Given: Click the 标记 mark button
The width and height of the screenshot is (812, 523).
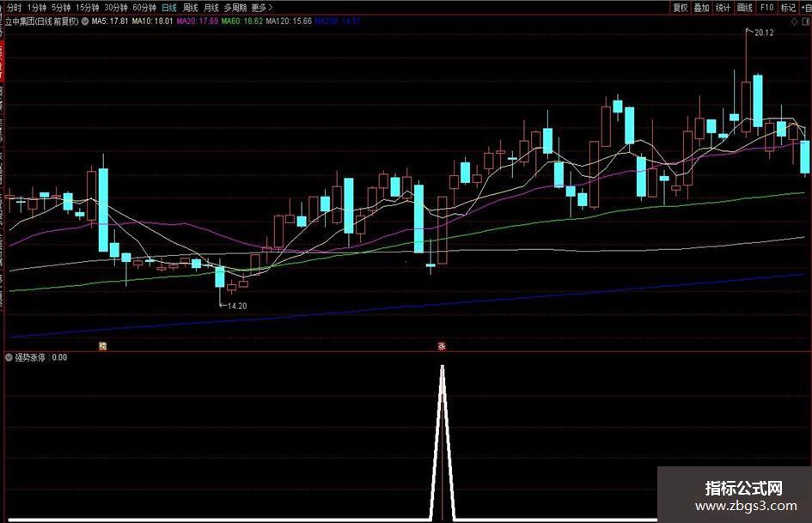Looking at the screenshot, I should (788, 7).
